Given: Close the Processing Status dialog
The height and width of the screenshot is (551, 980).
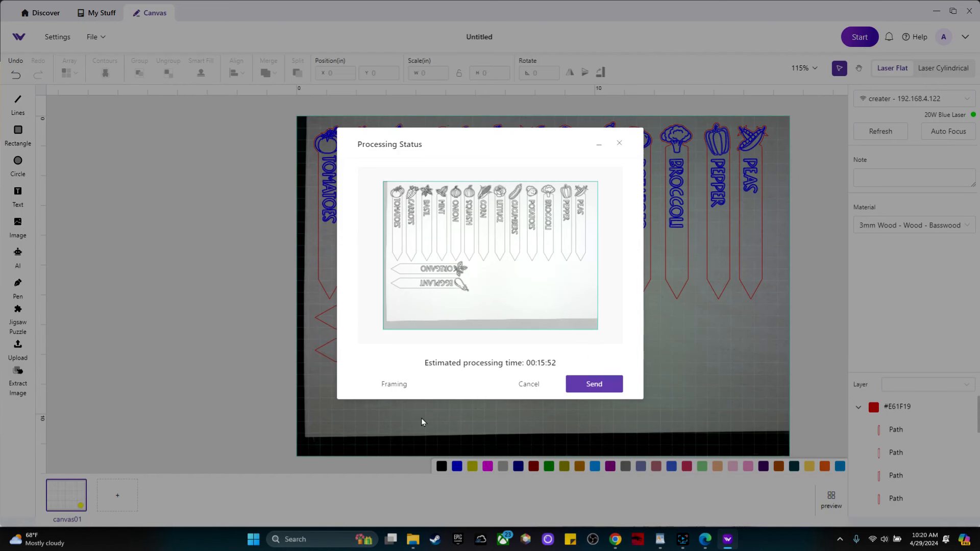Looking at the screenshot, I should coord(620,143).
